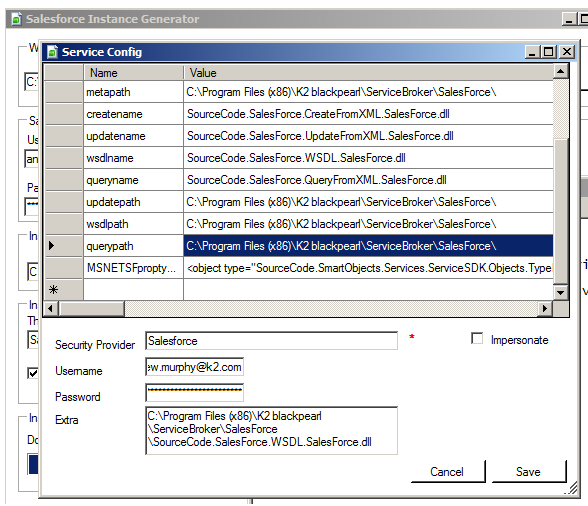Click the vertical scrollbar thumb
This screenshot has height=506, width=588.
point(561,212)
